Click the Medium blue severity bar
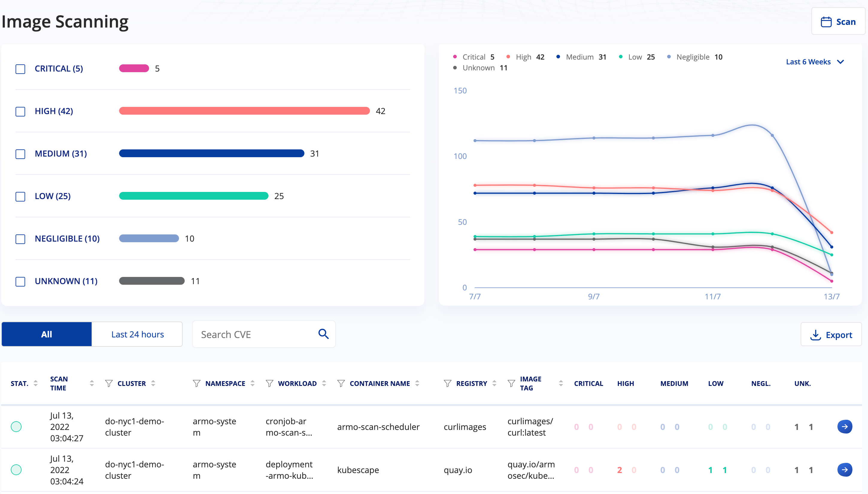 click(212, 154)
